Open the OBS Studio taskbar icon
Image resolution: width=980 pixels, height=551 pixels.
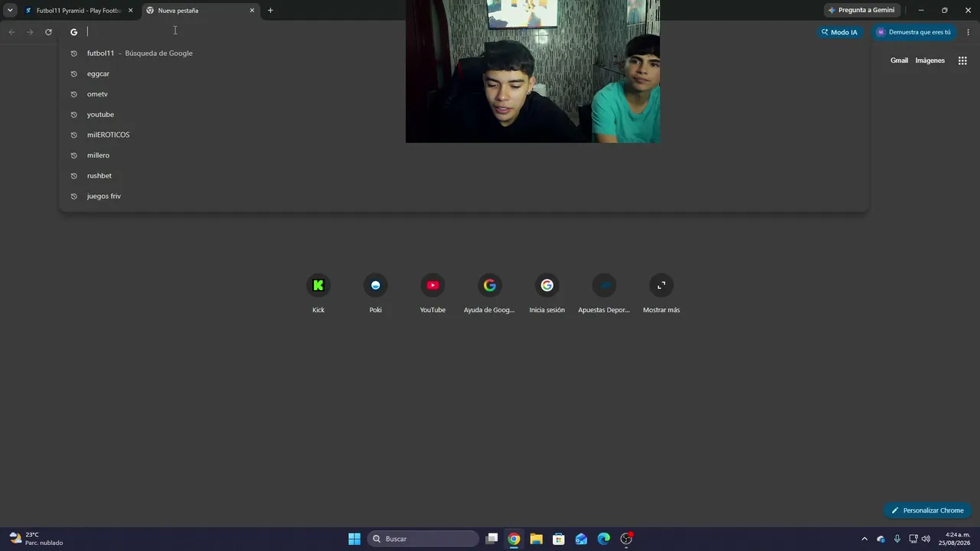(x=626, y=539)
